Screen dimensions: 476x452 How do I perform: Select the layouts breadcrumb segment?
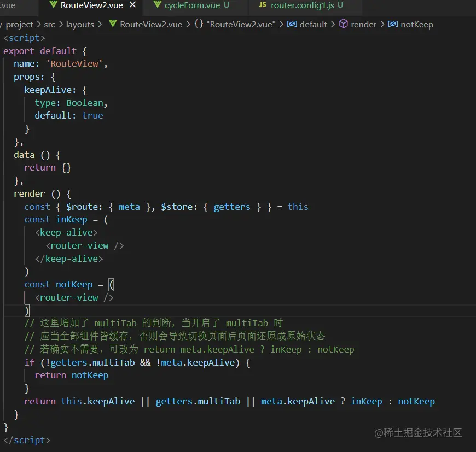click(x=80, y=24)
